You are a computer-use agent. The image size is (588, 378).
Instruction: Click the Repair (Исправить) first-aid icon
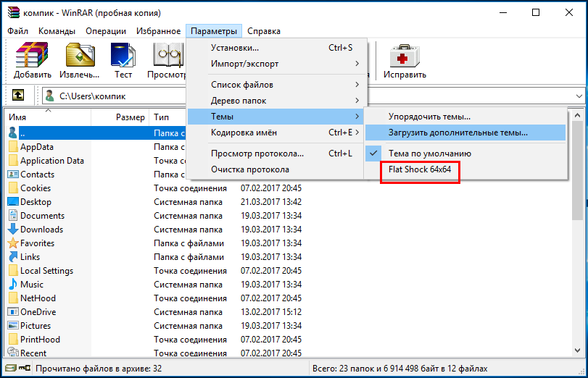(x=405, y=56)
